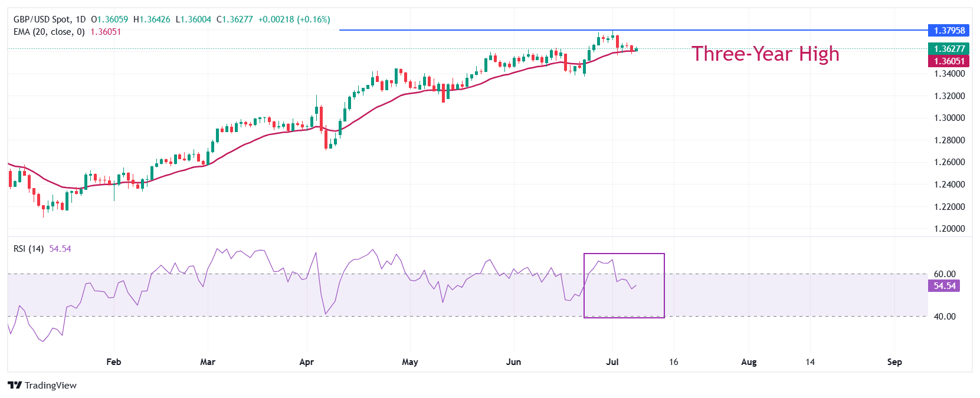This screenshot has width=980, height=398.
Task: Select the RSI (14) indicator label
Action: tap(28, 249)
